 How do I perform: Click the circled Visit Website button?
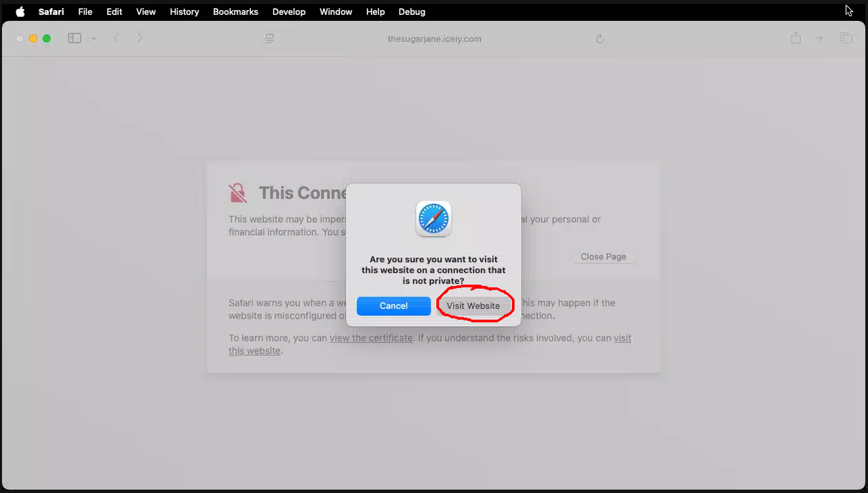pos(473,305)
